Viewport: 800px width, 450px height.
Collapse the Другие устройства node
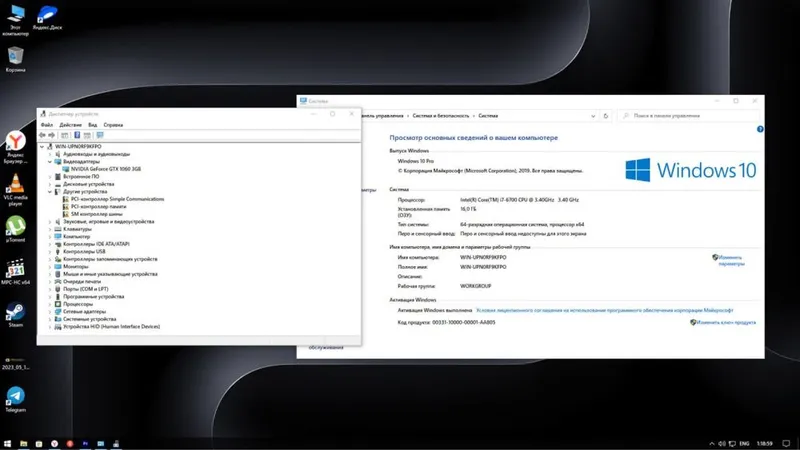click(50, 191)
